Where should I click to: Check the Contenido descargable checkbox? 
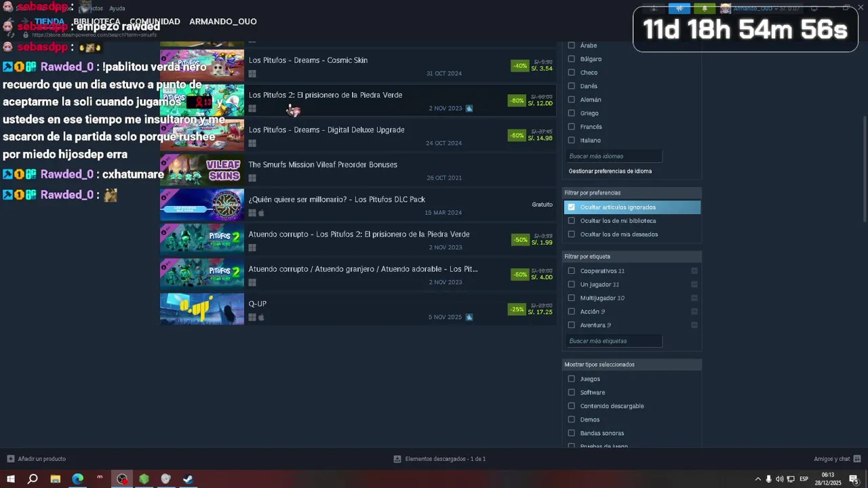point(571,406)
